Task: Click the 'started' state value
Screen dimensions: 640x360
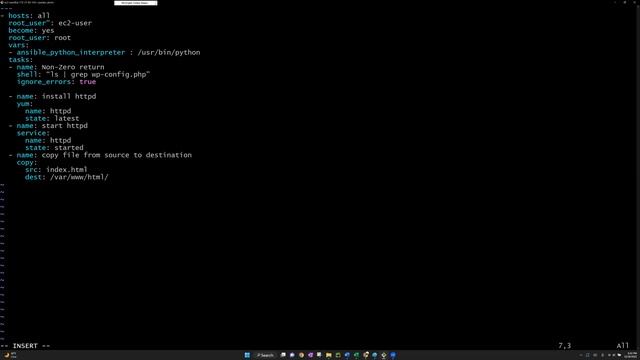Action: [69, 148]
